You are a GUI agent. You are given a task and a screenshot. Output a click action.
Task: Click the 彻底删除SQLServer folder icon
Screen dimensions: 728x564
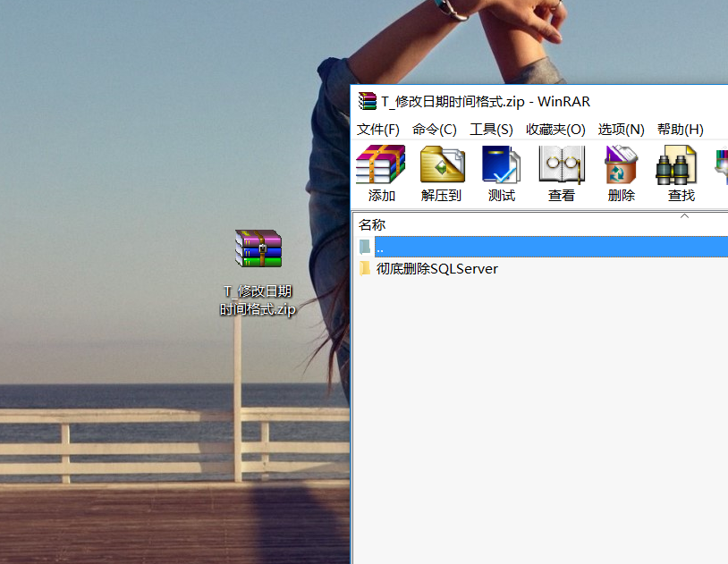(365, 268)
